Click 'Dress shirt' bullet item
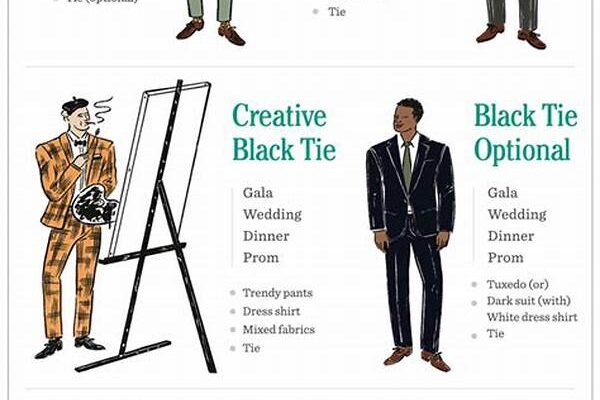600x400 pixels. (271, 312)
